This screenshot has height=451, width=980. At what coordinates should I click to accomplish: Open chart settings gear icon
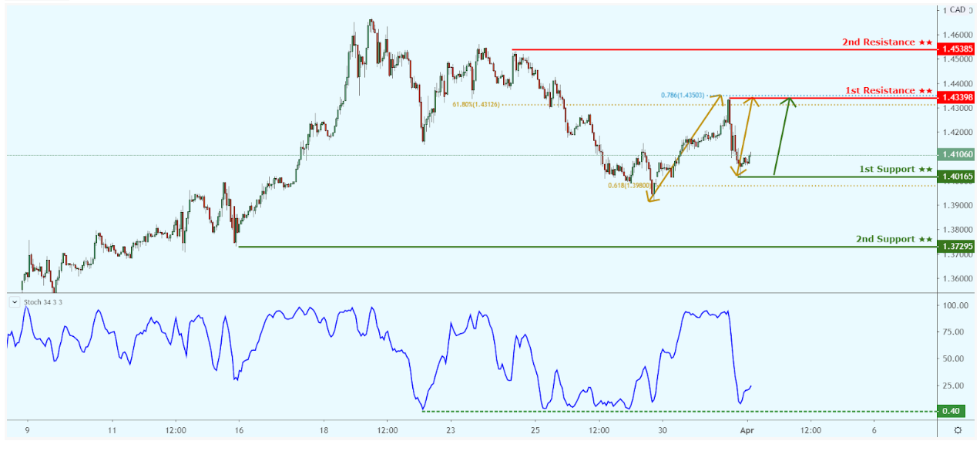coord(957,431)
